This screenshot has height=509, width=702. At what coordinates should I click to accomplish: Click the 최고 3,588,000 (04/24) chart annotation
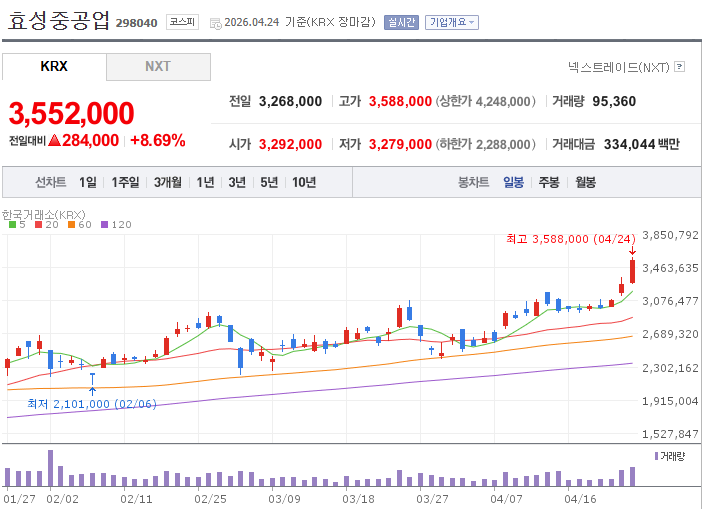pyautogui.click(x=571, y=239)
